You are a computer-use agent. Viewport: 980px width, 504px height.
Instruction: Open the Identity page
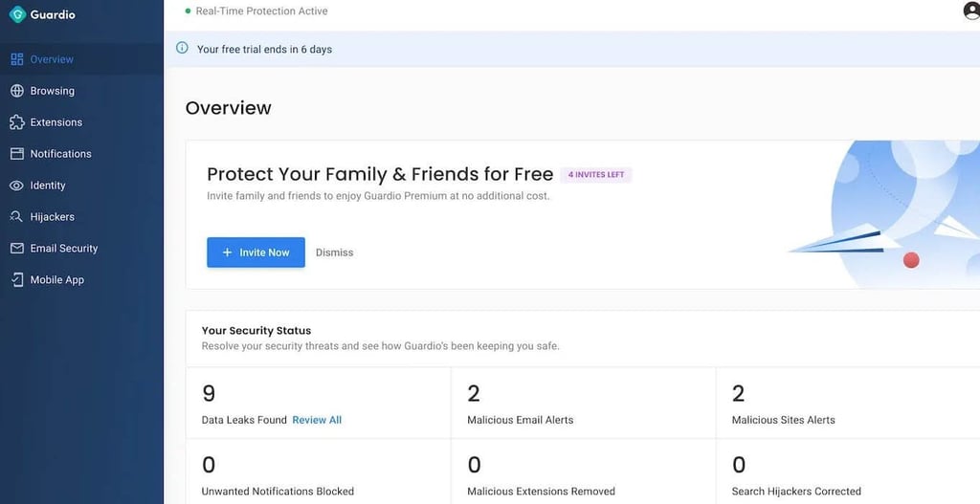click(x=82, y=186)
